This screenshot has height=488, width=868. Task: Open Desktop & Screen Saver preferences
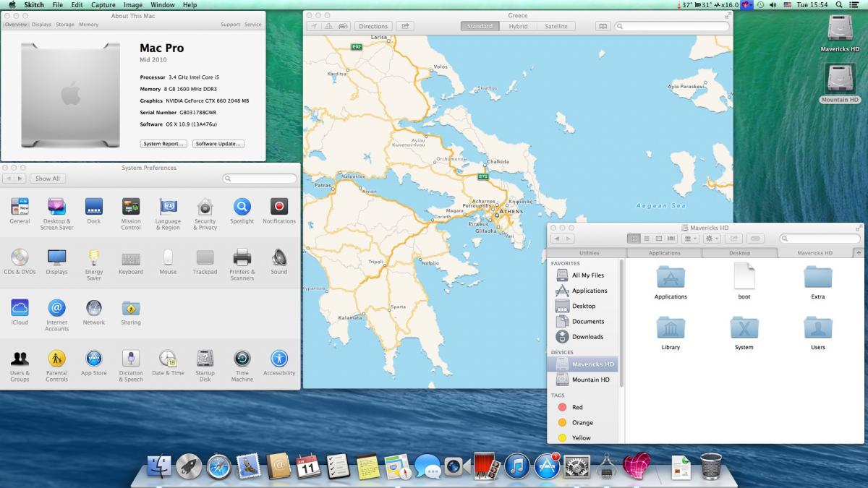coord(56,213)
